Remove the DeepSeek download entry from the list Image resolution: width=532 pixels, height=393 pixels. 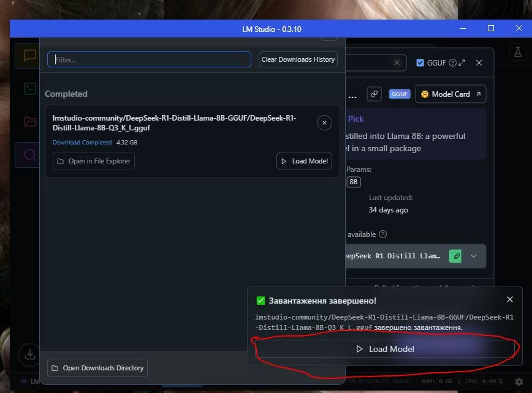click(x=324, y=122)
